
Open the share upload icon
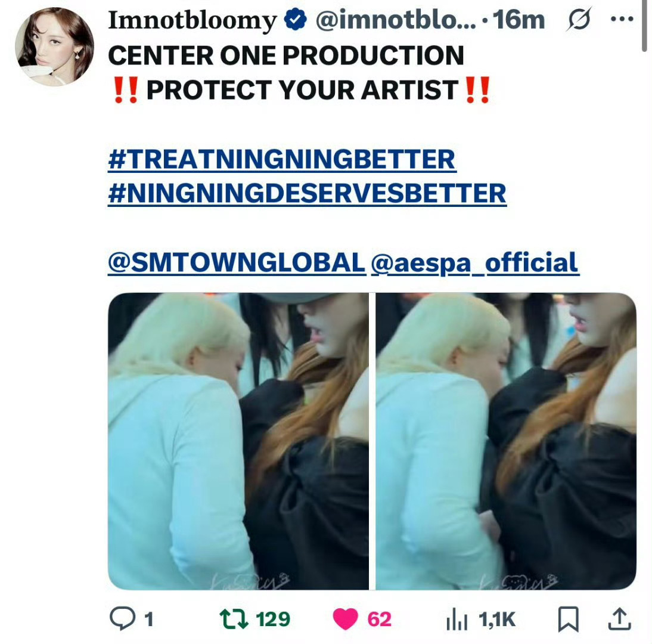(620, 619)
